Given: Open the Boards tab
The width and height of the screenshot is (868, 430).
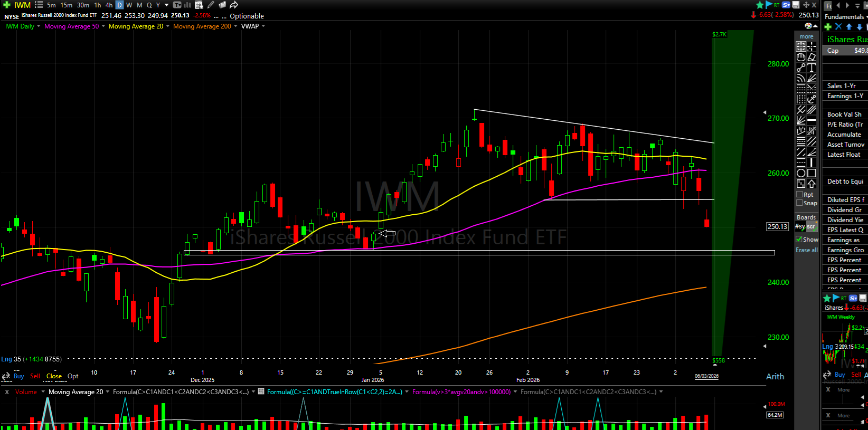Looking at the screenshot, I should [806, 217].
